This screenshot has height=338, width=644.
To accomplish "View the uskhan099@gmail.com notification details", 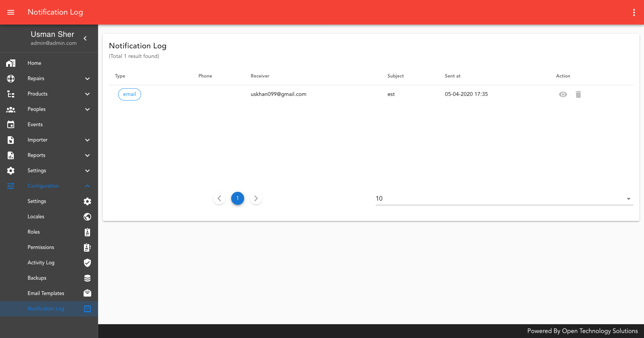I will click(x=563, y=94).
